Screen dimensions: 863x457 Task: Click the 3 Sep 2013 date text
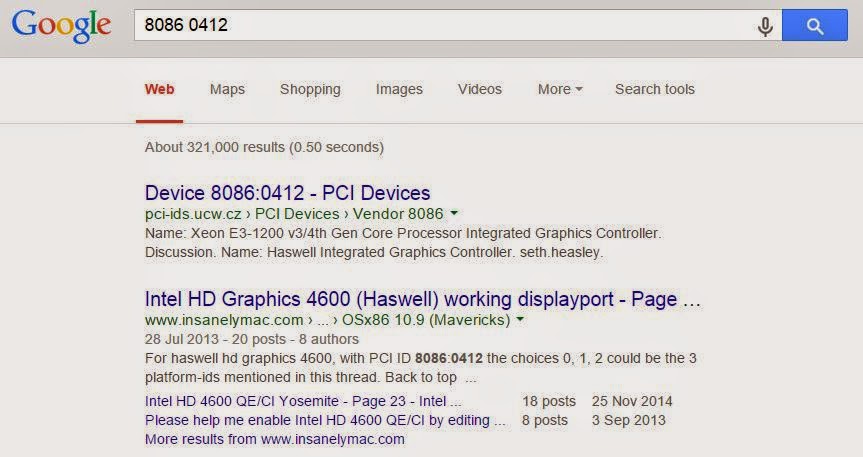[629, 421]
